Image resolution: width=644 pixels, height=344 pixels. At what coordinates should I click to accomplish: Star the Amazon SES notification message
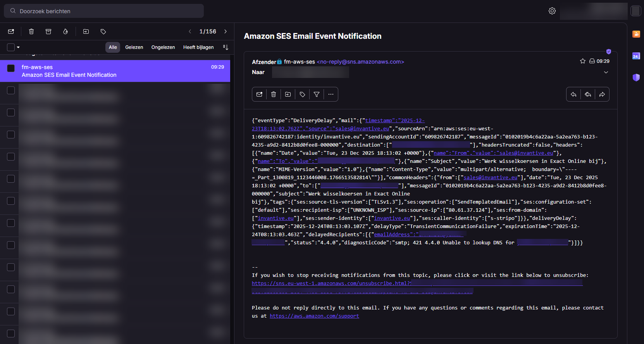(x=582, y=61)
